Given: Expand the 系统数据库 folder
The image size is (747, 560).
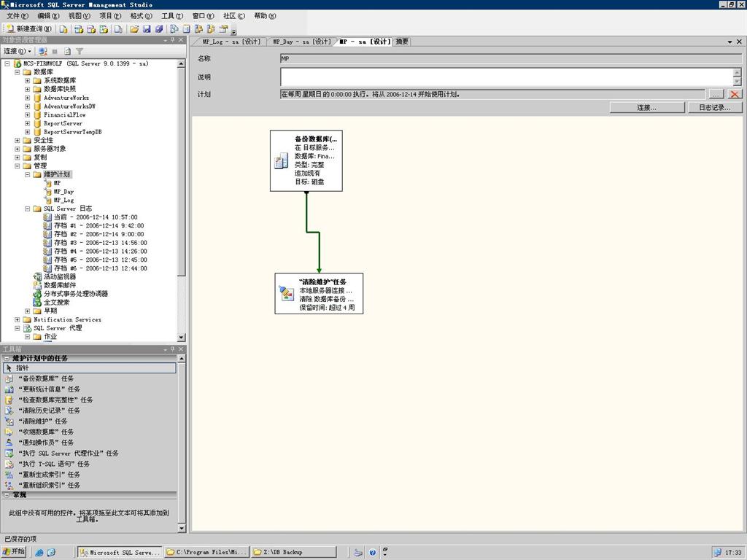Looking at the screenshot, I should [x=27, y=80].
